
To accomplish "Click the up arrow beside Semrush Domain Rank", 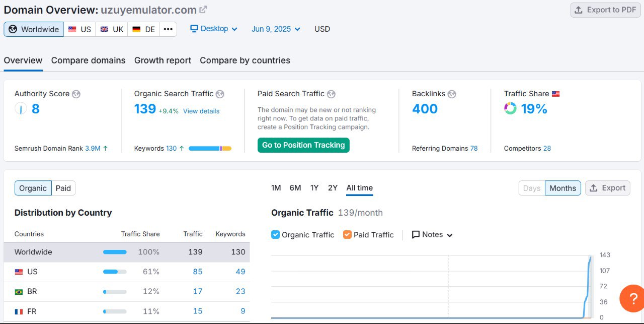I will coord(105,149).
